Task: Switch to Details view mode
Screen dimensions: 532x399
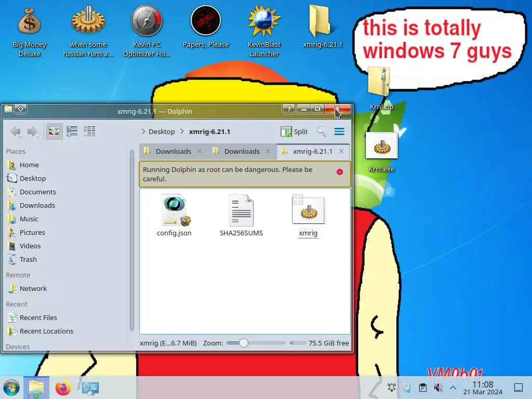Action: pos(89,131)
